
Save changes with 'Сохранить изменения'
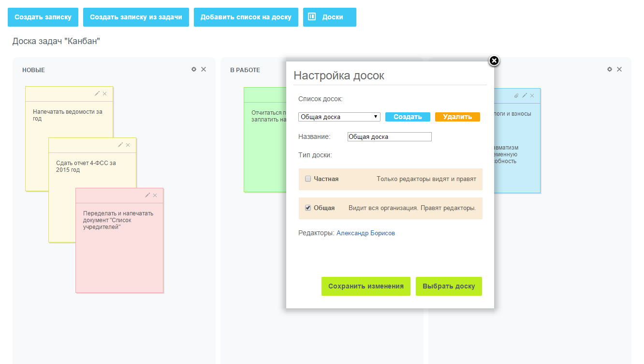pos(366,286)
